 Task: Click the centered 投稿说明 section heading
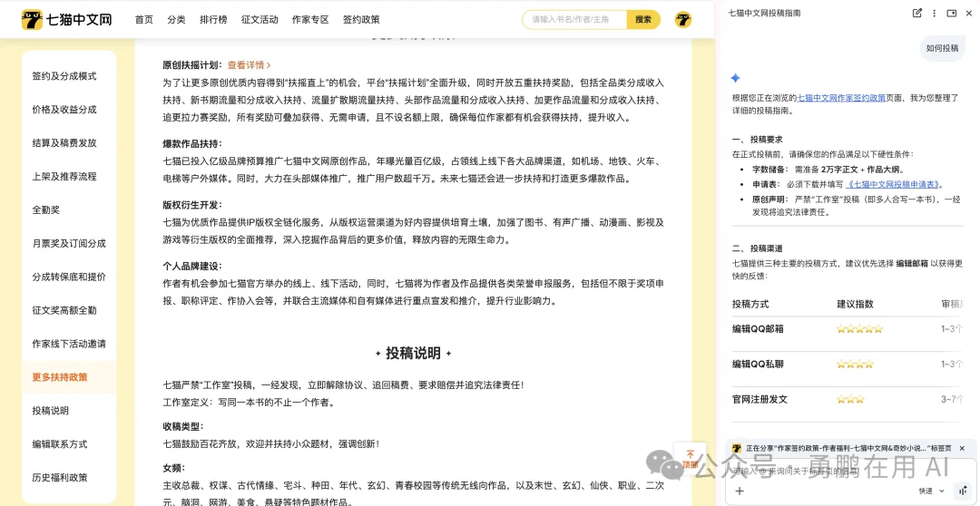413,353
